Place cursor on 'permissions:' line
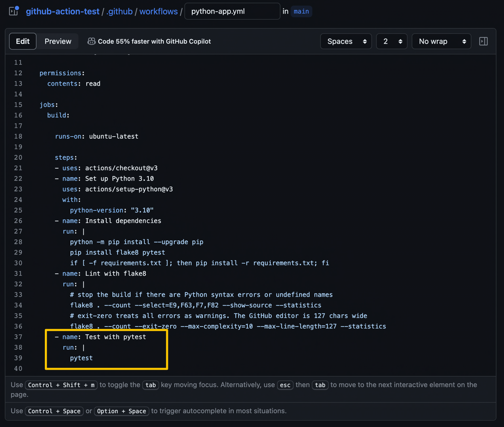The width and height of the screenshot is (504, 427). pyautogui.click(x=62, y=73)
